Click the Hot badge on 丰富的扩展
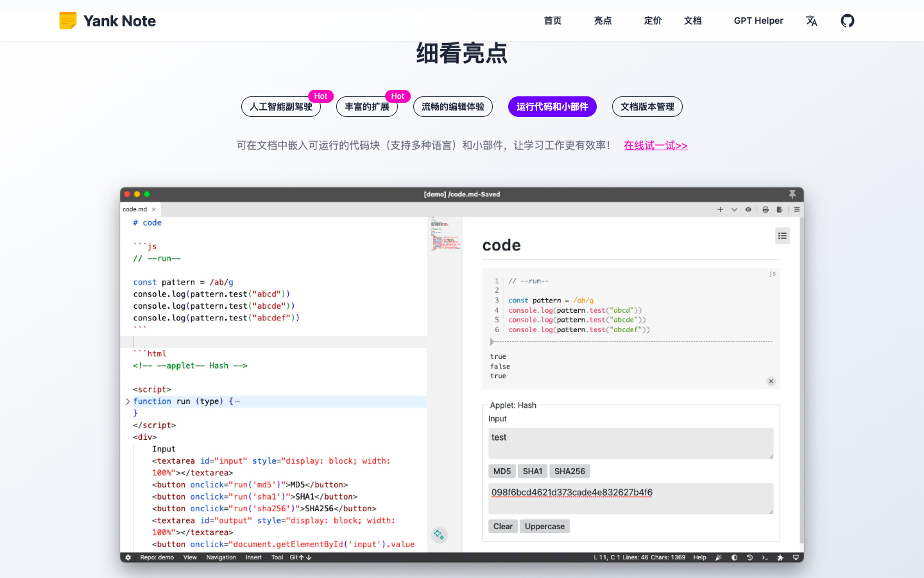 pyautogui.click(x=398, y=96)
